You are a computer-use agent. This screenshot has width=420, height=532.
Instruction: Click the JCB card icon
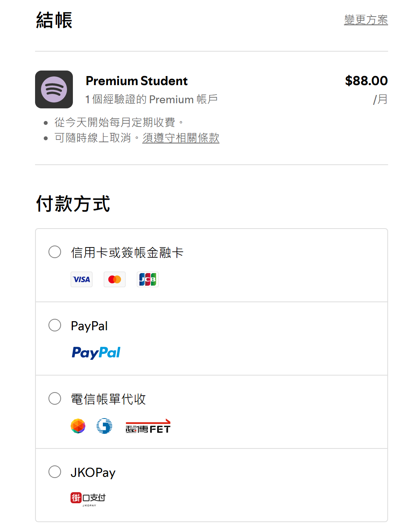point(148,279)
